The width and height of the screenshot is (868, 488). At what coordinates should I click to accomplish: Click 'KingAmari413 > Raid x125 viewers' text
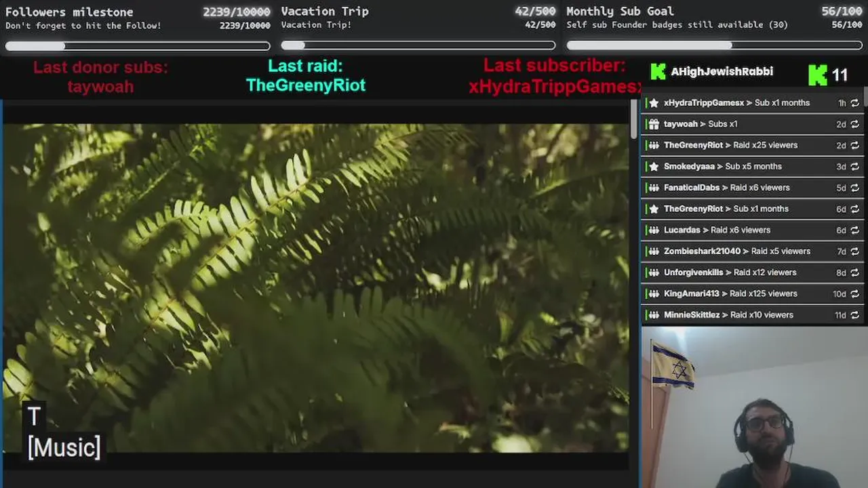tap(730, 293)
